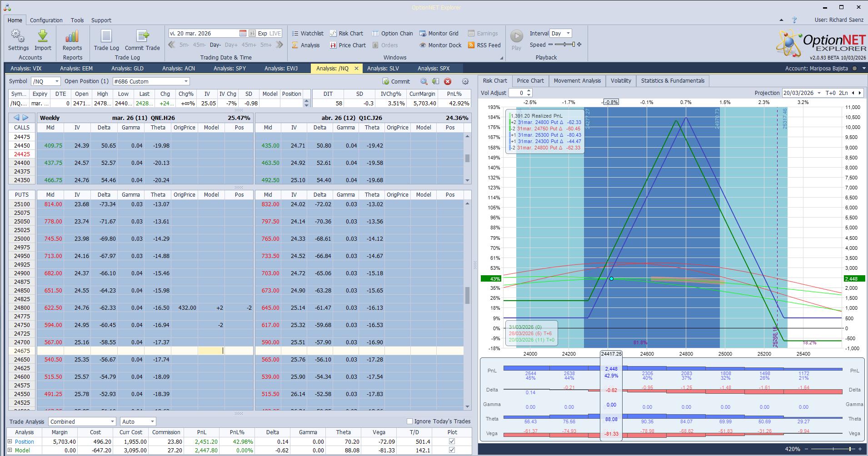This screenshot has height=456, width=868.
Task: Open the Watchlist window
Action: click(308, 33)
